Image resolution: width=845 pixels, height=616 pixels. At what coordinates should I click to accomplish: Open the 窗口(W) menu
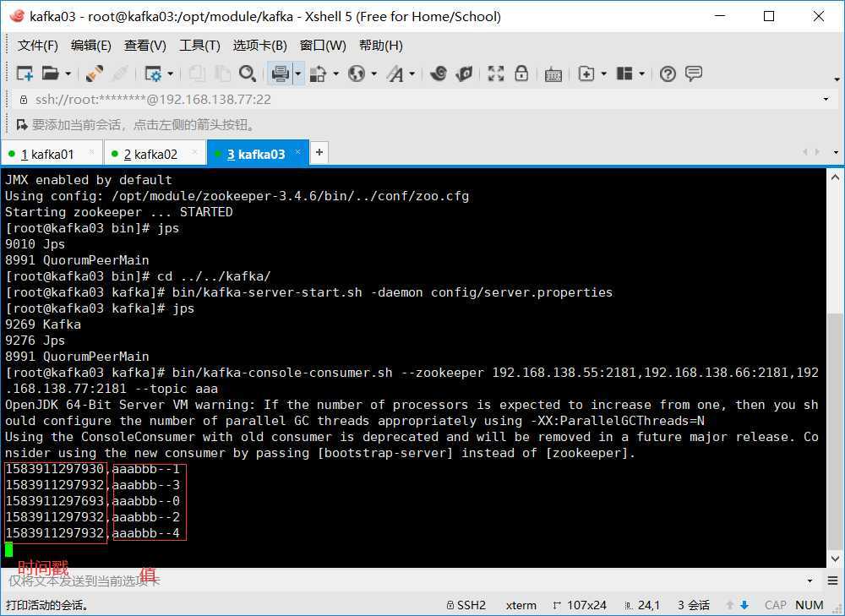point(323,46)
